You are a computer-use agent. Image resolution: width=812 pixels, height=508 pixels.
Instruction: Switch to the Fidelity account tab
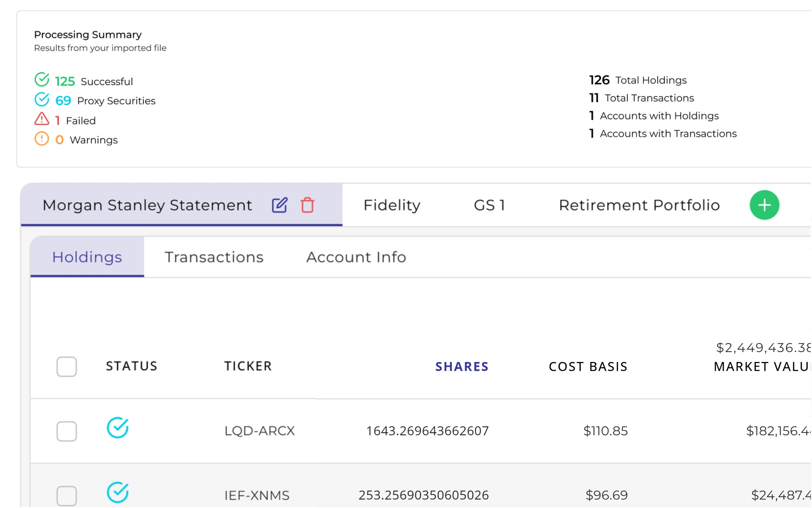coord(392,205)
